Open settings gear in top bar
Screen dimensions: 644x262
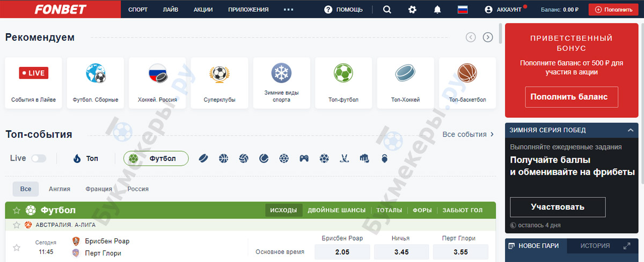coord(412,10)
